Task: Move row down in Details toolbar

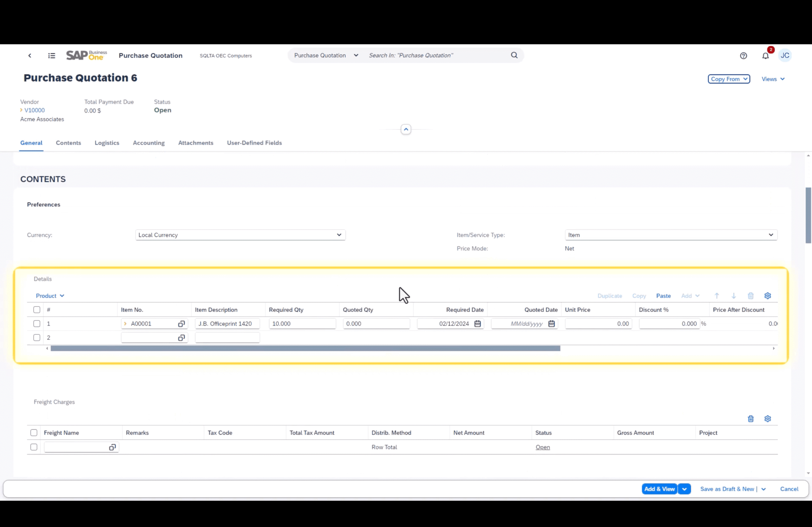Action: [734, 296]
